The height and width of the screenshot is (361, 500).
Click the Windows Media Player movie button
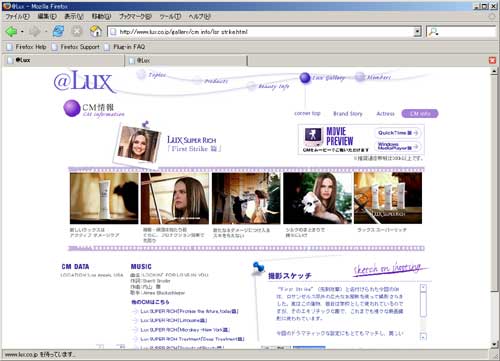[x=397, y=146]
